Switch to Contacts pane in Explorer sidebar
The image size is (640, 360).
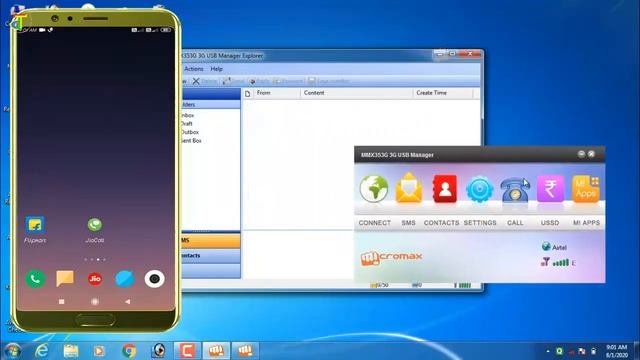(211, 256)
